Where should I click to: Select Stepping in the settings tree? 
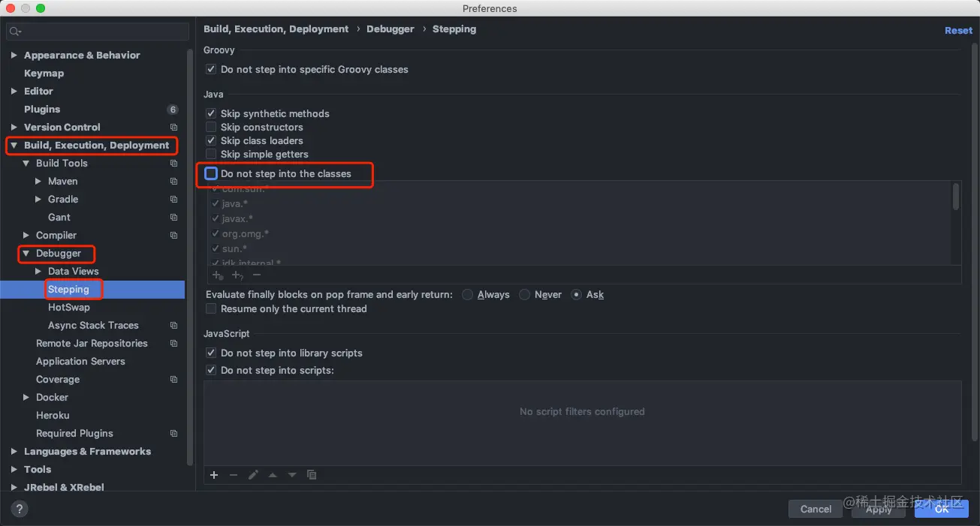[68, 290]
